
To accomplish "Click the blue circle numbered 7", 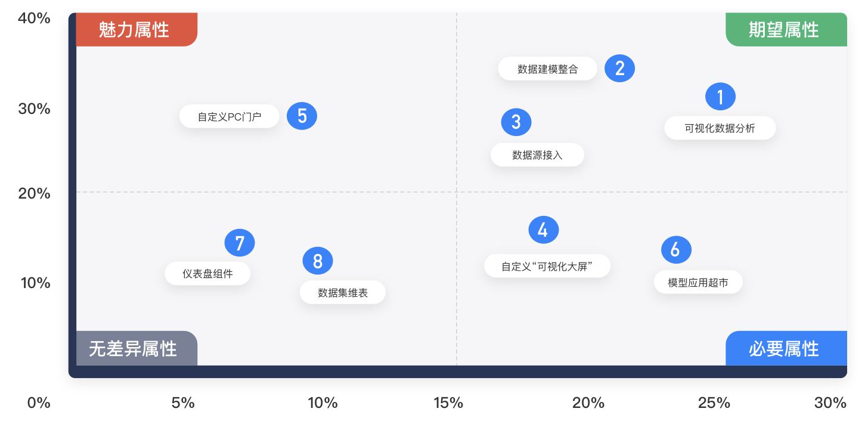I will click(240, 243).
